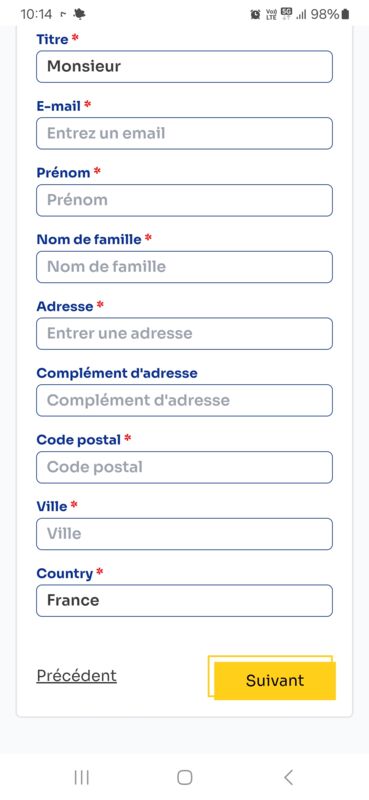369x800 pixels.
Task: Tap the VoLTE status icon
Action: (x=271, y=14)
